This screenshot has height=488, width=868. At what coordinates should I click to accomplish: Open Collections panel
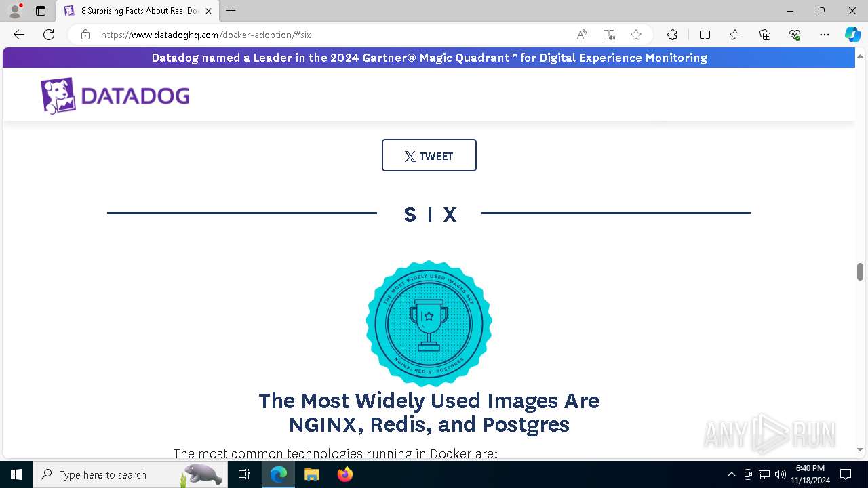[765, 35]
